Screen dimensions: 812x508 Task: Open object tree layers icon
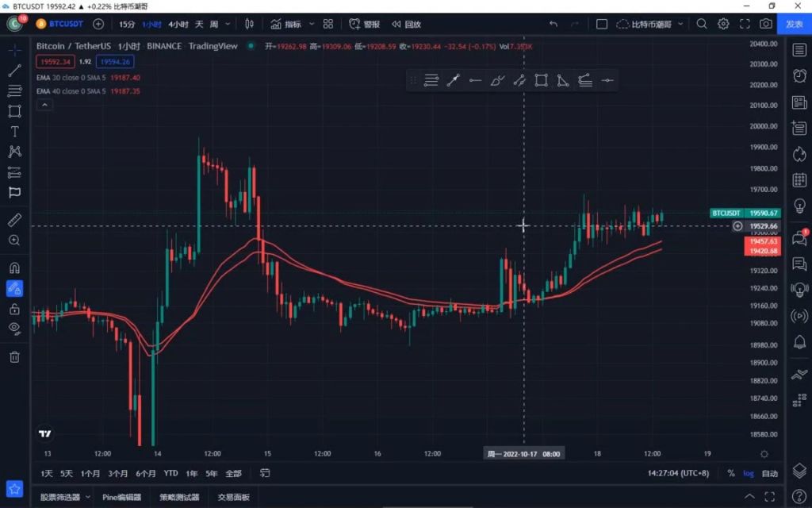(x=799, y=471)
